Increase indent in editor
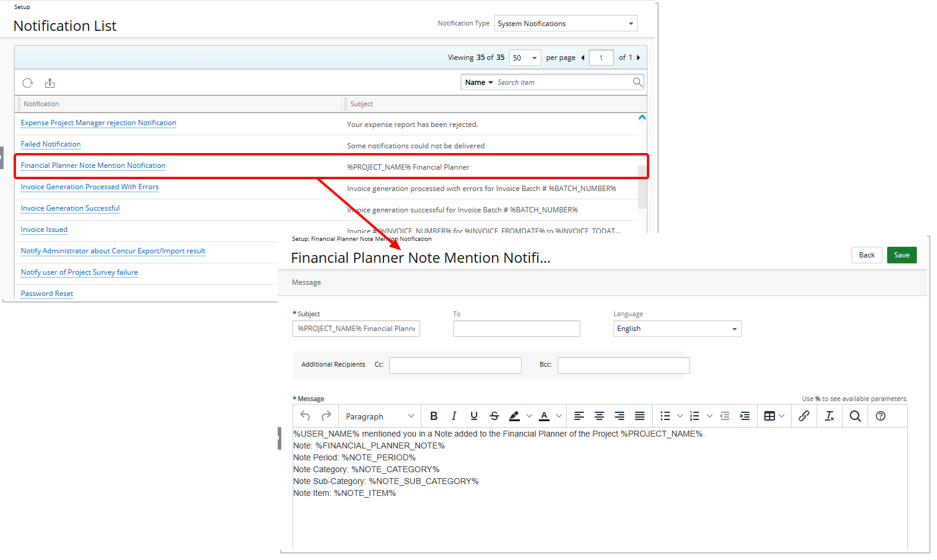Image resolution: width=937 pixels, height=560 pixels. click(745, 416)
